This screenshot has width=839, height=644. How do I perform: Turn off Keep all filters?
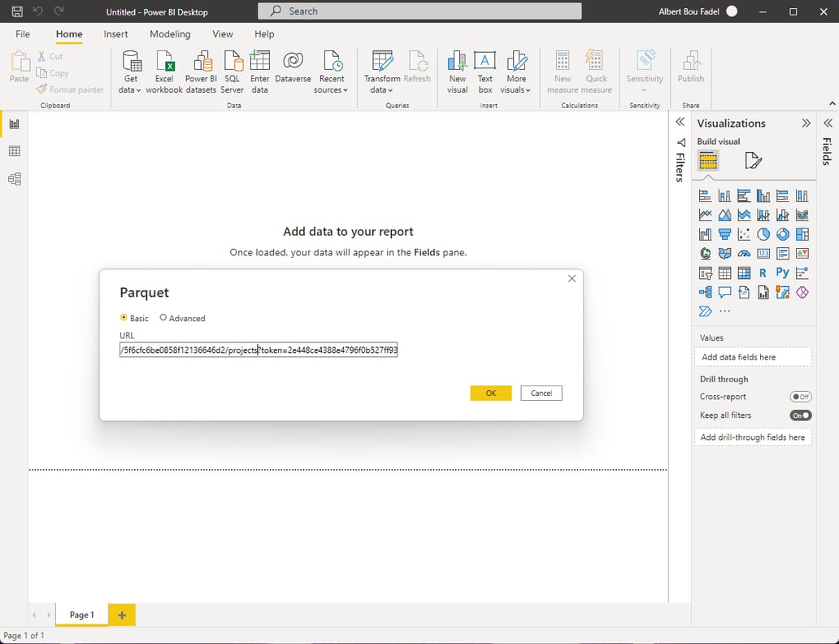point(800,415)
